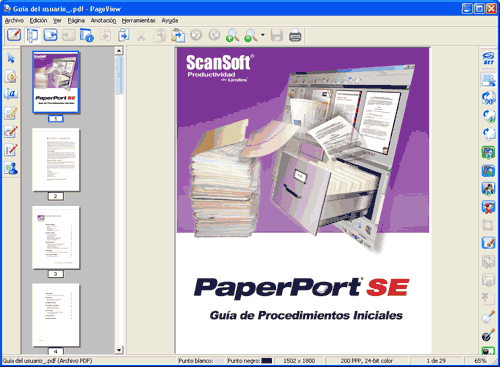
Task: Open the Herramientas menu
Action: 139,21
